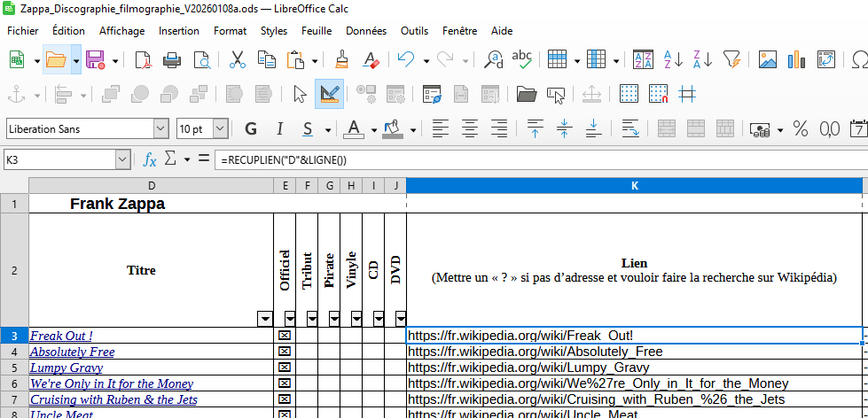Click the Print icon
Screen dimensions: 868x418
172,59
